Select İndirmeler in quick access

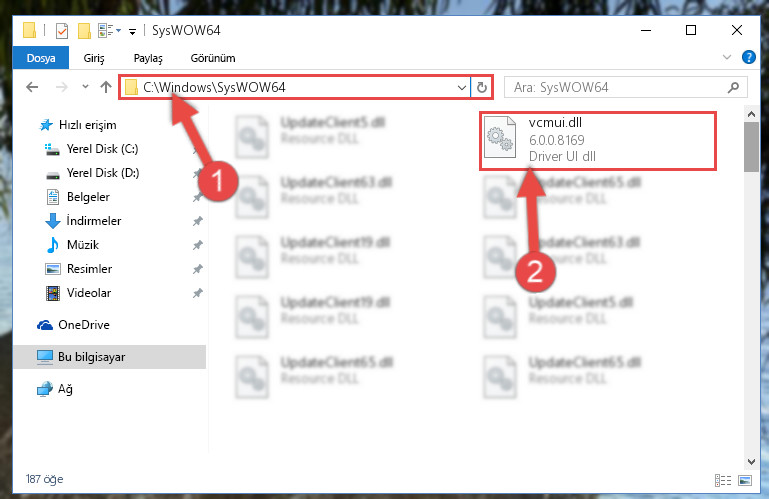pyautogui.click(x=94, y=221)
